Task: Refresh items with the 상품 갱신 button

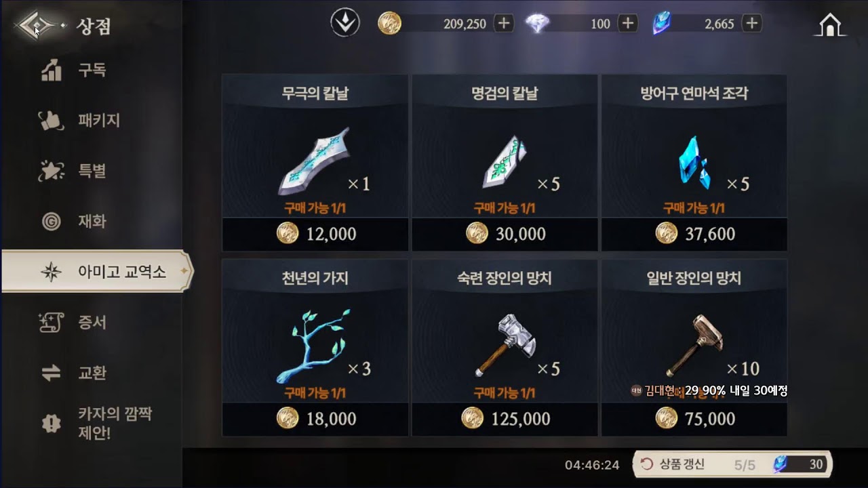Action: [732, 464]
